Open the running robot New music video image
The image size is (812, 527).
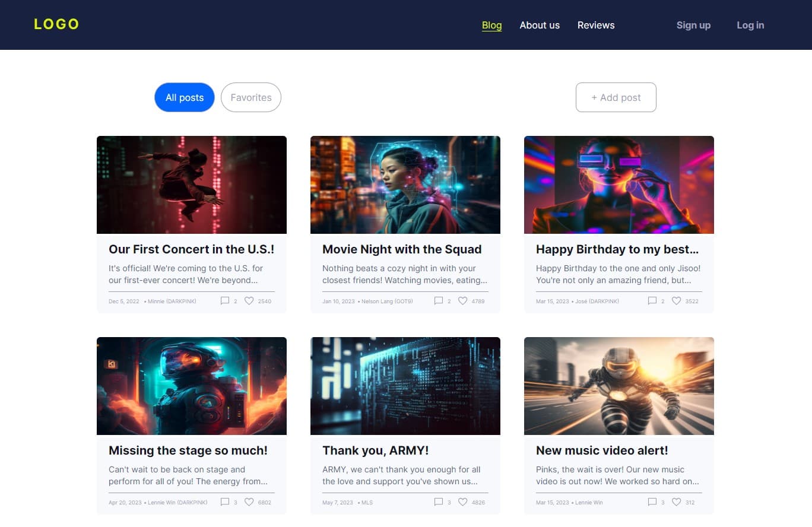(x=619, y=386)
